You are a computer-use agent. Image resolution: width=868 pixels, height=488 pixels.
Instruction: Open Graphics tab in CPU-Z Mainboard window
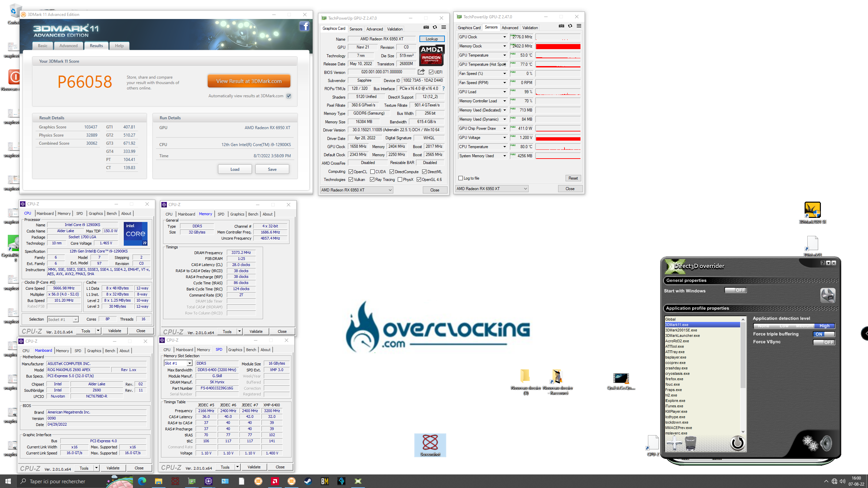click(x=94, y=351)
